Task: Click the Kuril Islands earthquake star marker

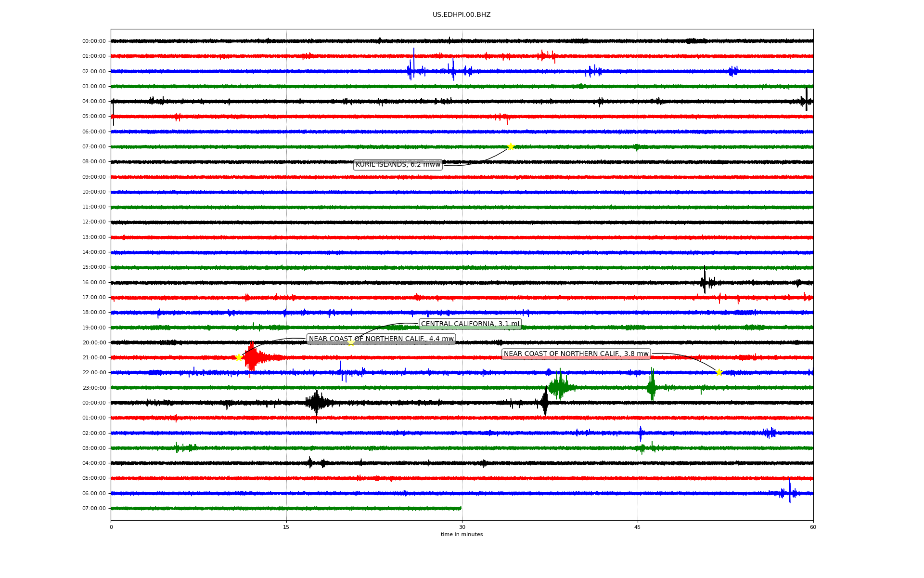Action: coord(511,146)
